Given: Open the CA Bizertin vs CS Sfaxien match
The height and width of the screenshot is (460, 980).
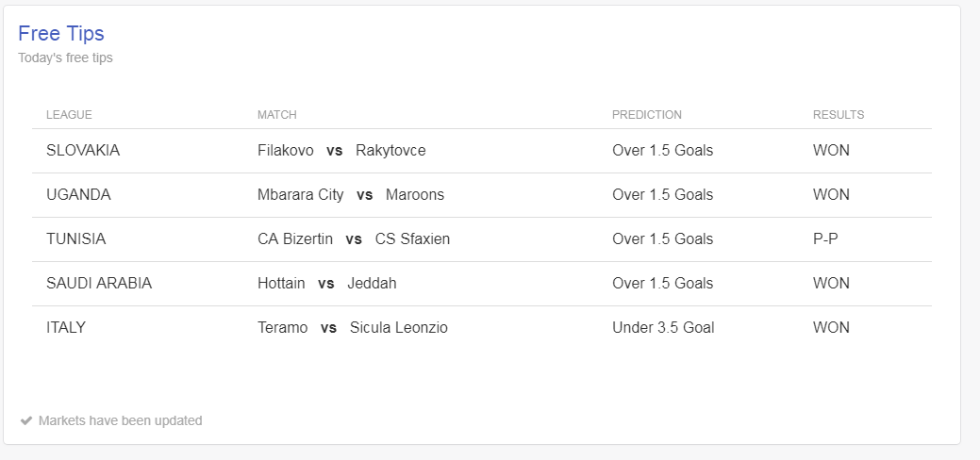Looking at the screenshot, I should pos(354,239).
